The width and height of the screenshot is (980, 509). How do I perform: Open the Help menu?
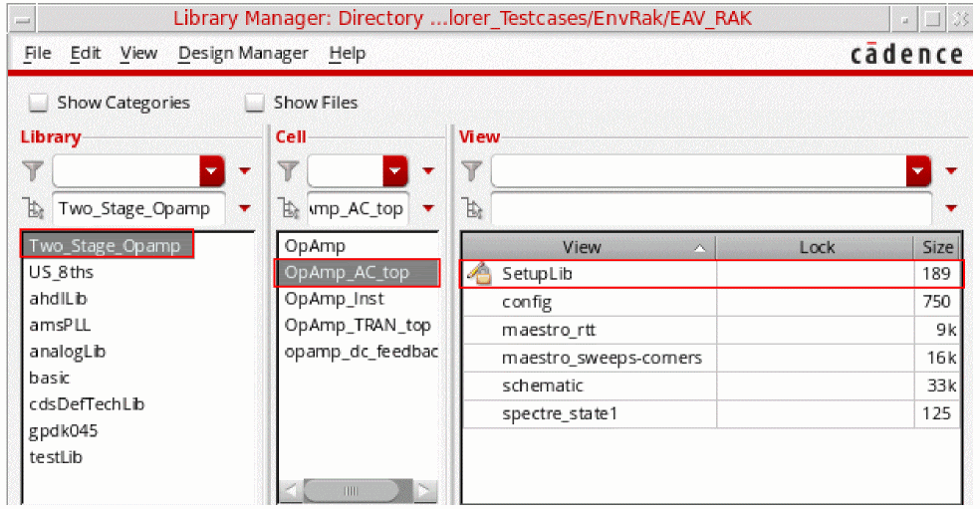(347, 54)
